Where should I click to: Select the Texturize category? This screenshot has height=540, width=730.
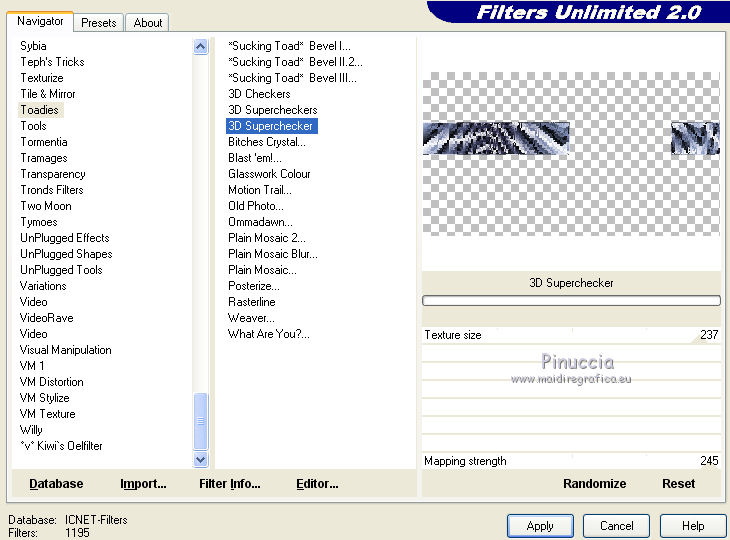click(42, 78)
